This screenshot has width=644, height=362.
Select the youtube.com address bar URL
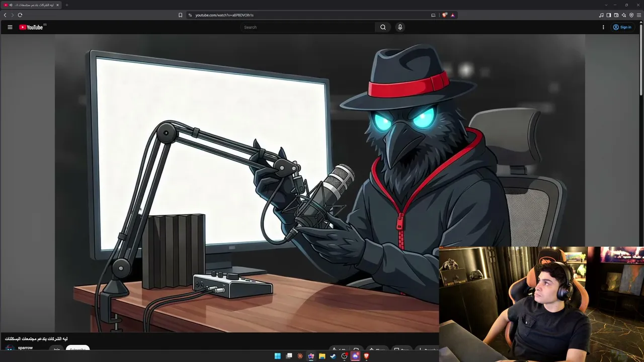(x=224, y=15)
